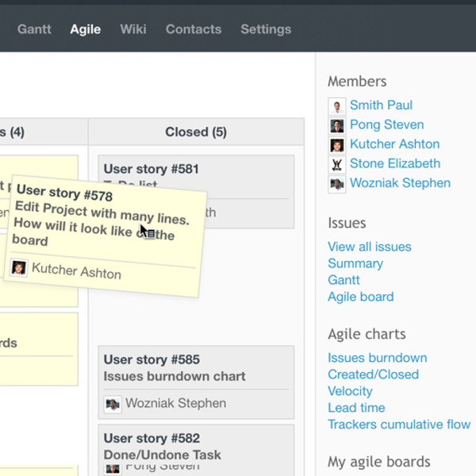Click Kutcher Ashton avatar on dragged card
The height and width of the screenshot is (476, 476).
coord(19,268)
